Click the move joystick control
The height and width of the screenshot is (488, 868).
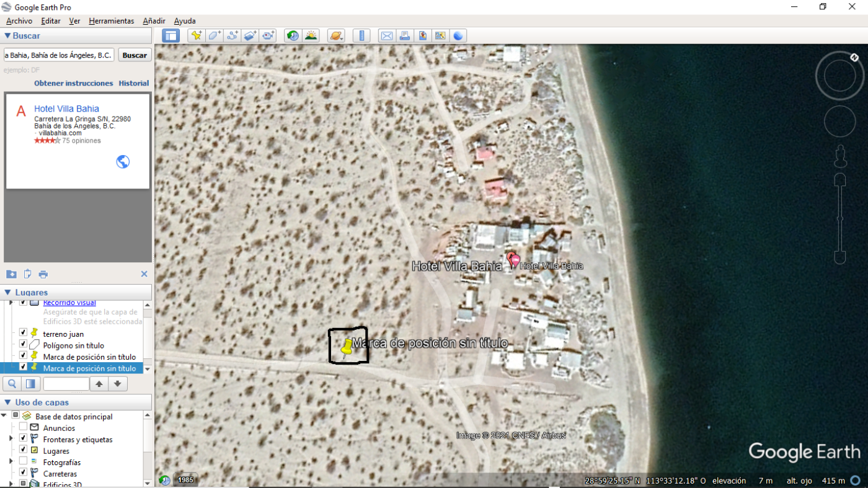pyautogui.click(x=839, y=121)
